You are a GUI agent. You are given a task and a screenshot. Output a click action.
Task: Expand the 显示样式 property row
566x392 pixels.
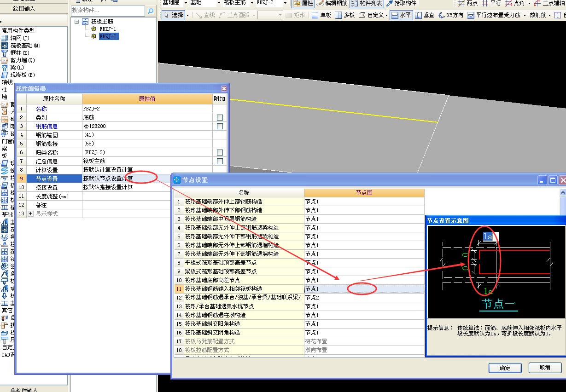[x=31, y=214]
